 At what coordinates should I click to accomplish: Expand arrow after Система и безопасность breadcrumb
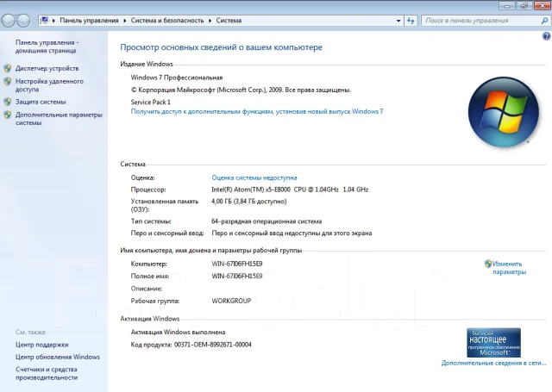pyautogui.click(x=210, y=21)
